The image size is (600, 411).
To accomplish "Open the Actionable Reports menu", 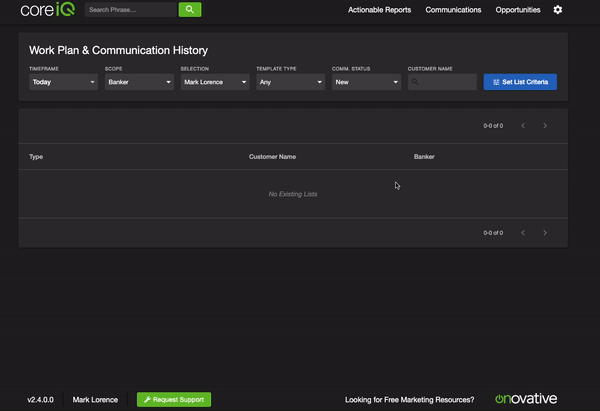I will tap(379, 10).
